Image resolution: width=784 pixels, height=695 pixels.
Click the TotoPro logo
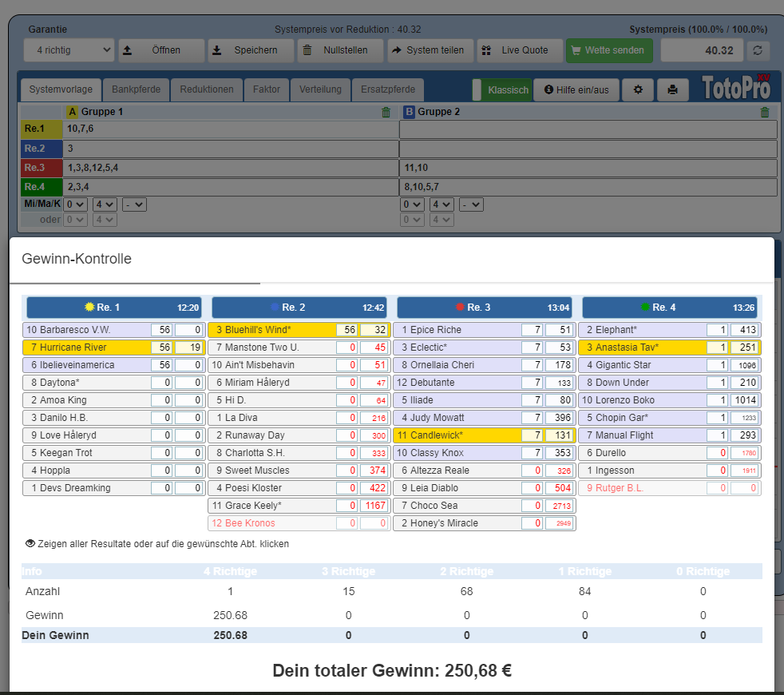tap(735, 89)
